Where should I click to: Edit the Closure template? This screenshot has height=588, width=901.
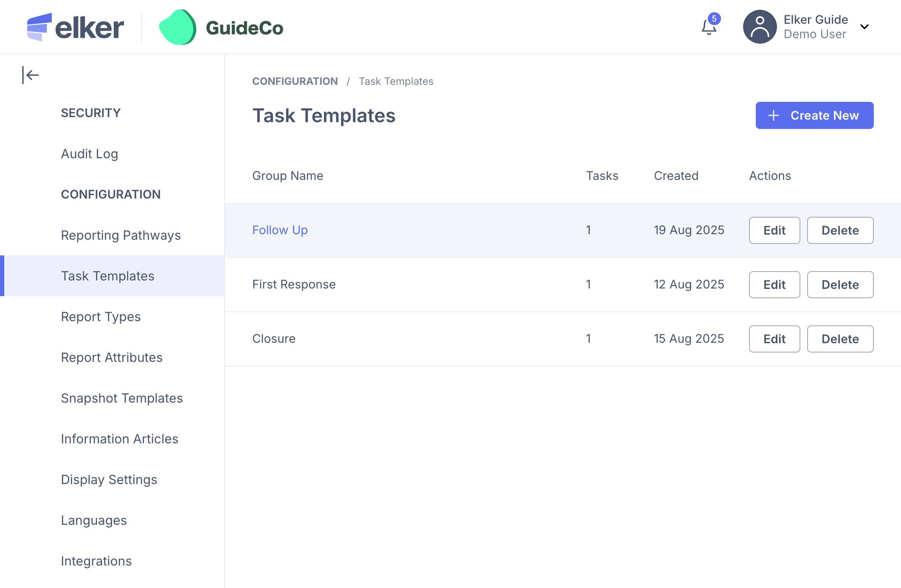point(774,339)
